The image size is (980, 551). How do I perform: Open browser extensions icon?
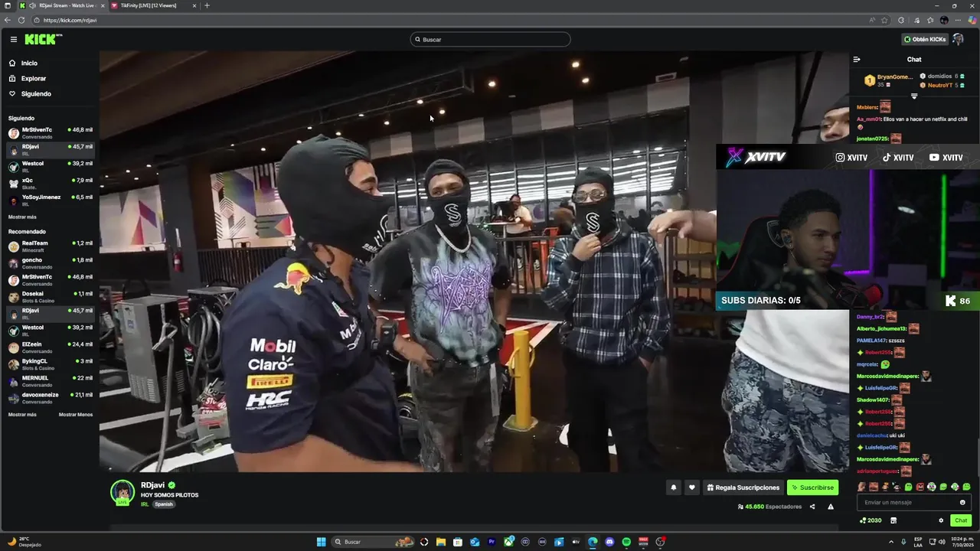(x=901, y=20)
